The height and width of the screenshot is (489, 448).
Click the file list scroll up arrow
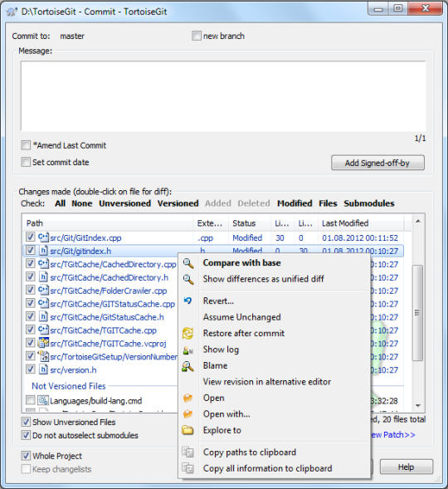[x=418, y=221]
